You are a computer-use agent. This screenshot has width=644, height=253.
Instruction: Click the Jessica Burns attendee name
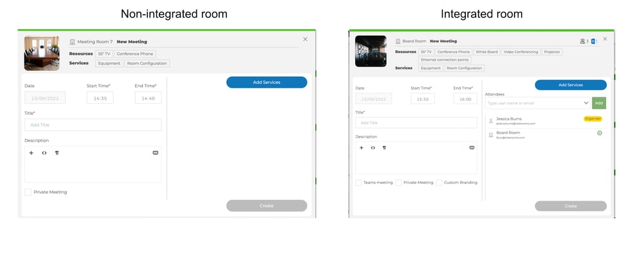[509, 118]
